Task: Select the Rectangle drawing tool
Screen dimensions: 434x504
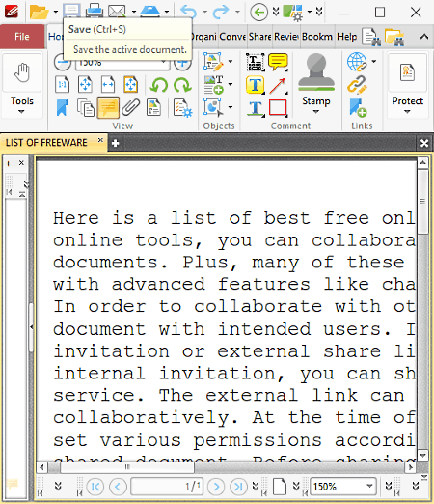Action: point(278,108)
